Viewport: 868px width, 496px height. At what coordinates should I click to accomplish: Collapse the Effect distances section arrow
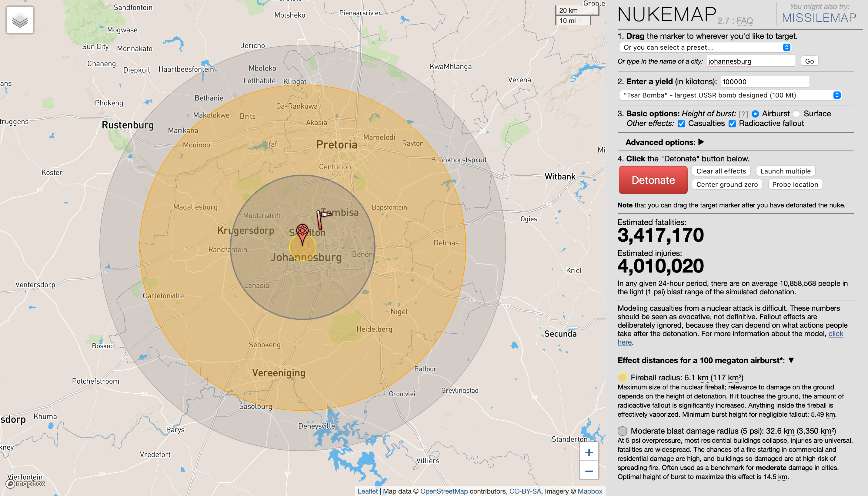pyautogui.click(x=791, y=360)
